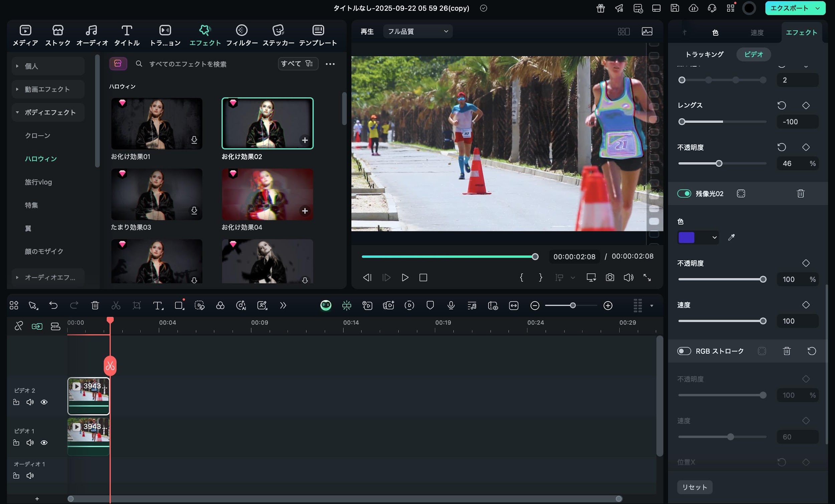Stop playback with the square button
The image size is (835, 504).
tap(423, 278)
